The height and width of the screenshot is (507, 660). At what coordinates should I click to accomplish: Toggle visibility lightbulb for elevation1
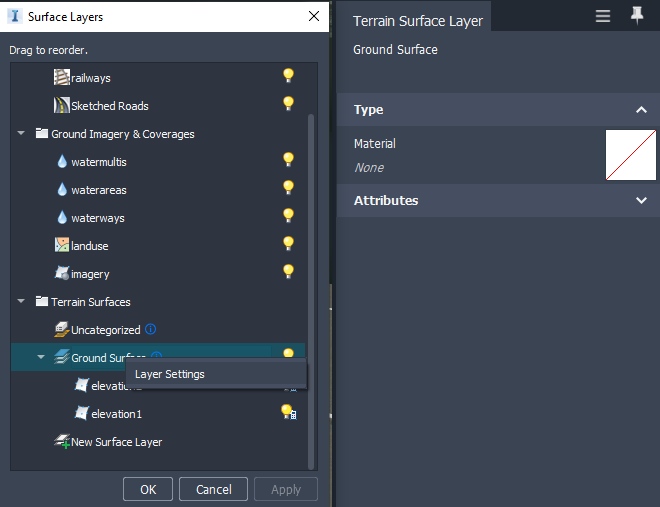coord(288,412)
